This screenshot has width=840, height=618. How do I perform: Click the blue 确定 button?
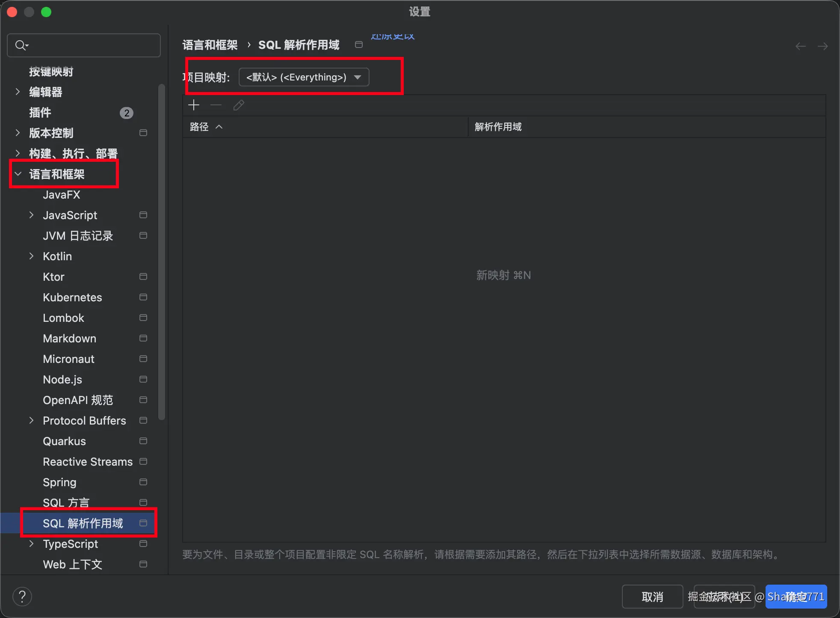[796, 596]
